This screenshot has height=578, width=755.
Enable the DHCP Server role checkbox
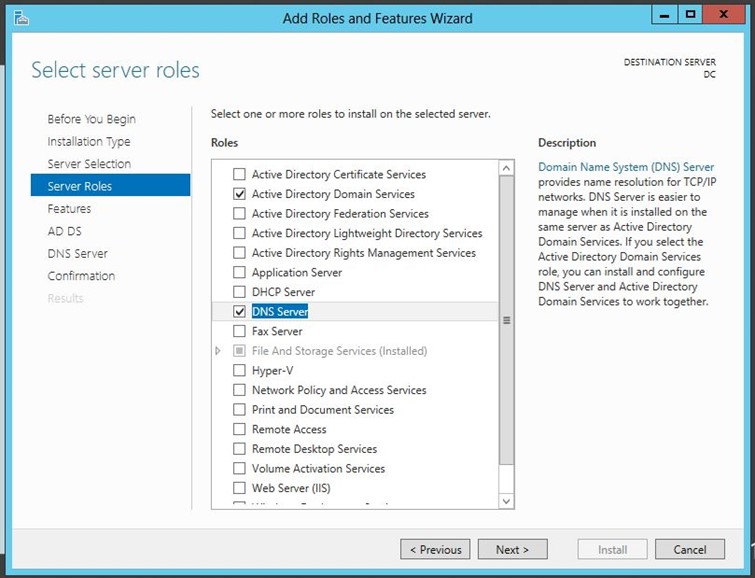point(239,292)
